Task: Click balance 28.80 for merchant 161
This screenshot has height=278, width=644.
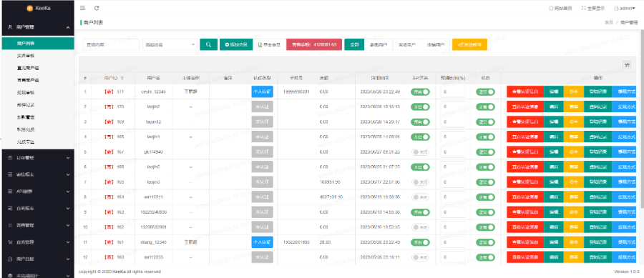Action: click(x=326, y=242)
